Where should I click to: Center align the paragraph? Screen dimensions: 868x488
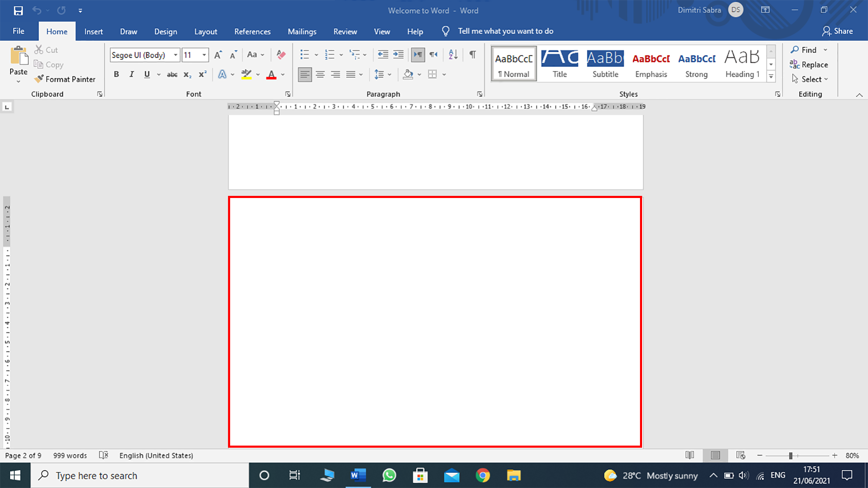(x=320, y=74)
